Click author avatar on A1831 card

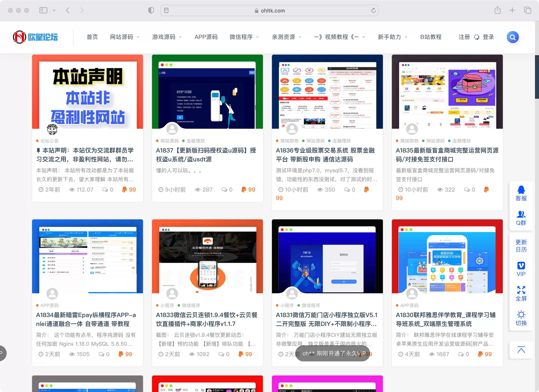292,293
